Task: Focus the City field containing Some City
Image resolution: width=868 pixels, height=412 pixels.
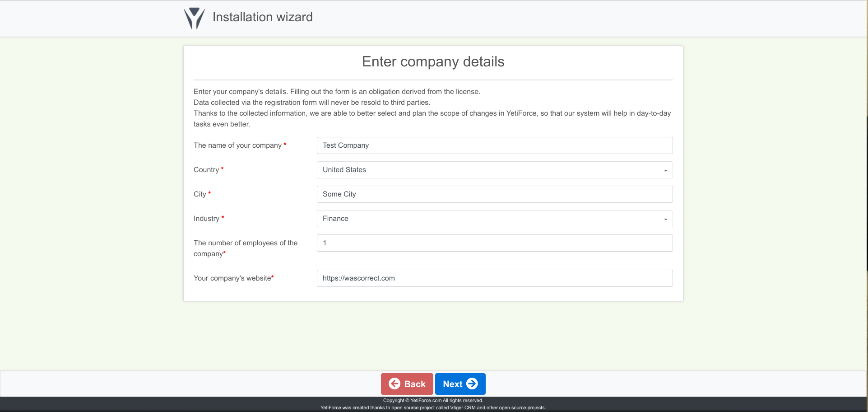Action: click(495, 194)
